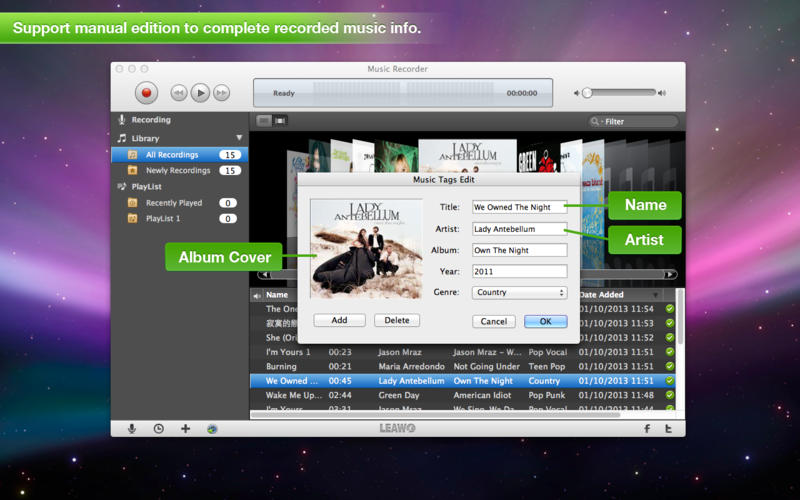Click cover flow scrollbar left arrow
Image resolution: width=800 pixels, height=500 pixels.
point(264,274)
